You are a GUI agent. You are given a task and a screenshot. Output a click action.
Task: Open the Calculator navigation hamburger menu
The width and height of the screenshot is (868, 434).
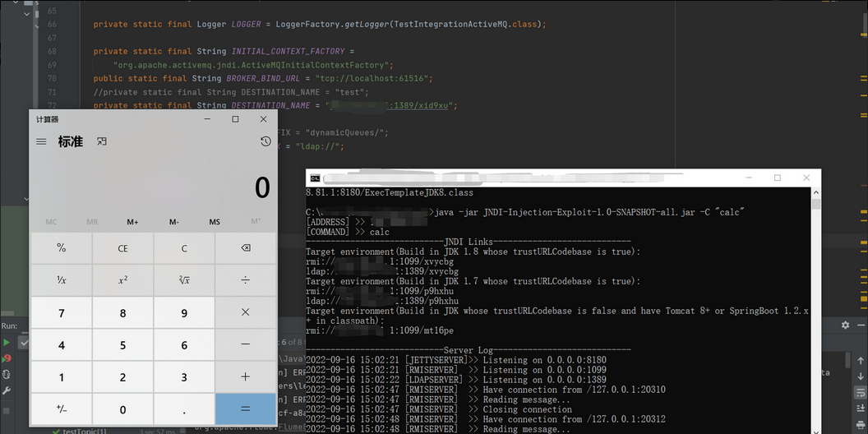41,141
